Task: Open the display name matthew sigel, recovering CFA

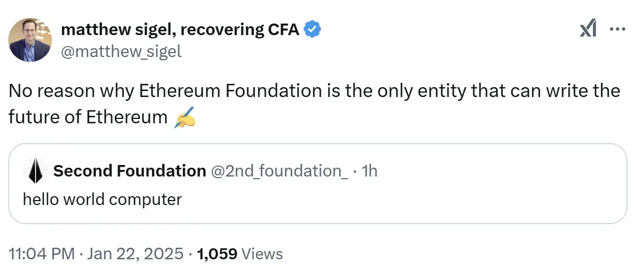Action: tap(180, 30)
